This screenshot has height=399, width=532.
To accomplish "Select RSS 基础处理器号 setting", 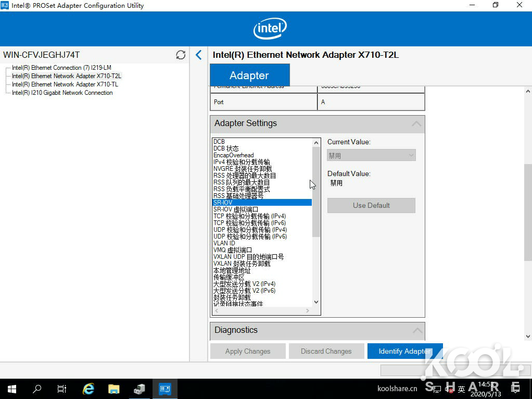I will [238, 196].
